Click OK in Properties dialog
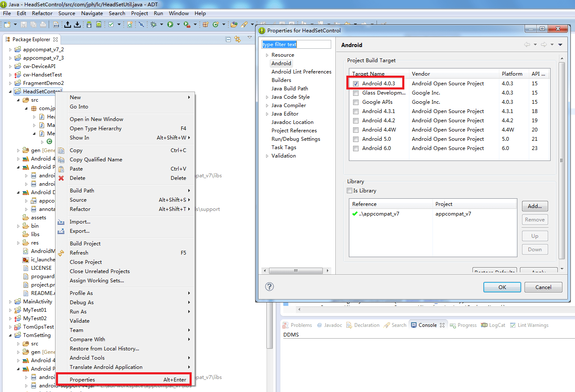Viewport: 575px width, 392px height. pos(502,287)
